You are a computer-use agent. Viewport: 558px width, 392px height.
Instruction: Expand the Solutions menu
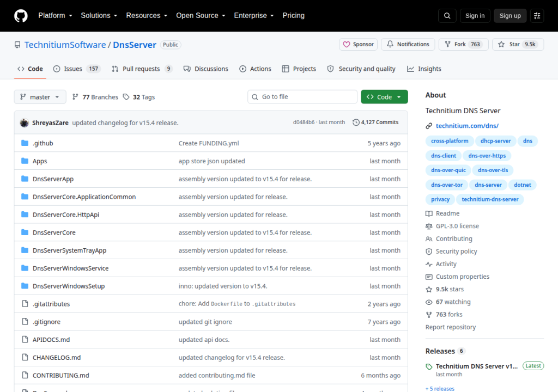99,15
